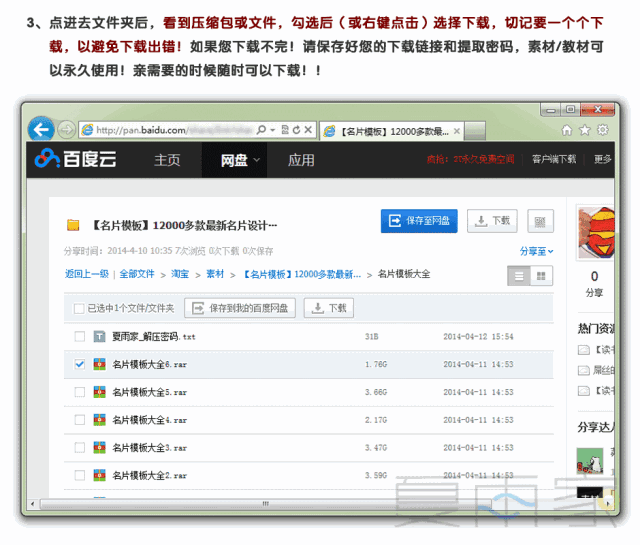Check the box for 名片模板大全2.rar
The height and width of the screenshot is (545, 640).
click(80, 475)
